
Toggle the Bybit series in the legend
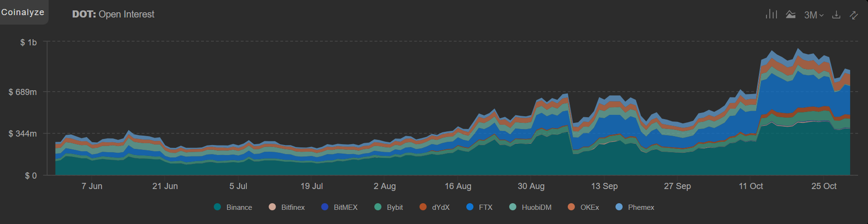(388, 207)
